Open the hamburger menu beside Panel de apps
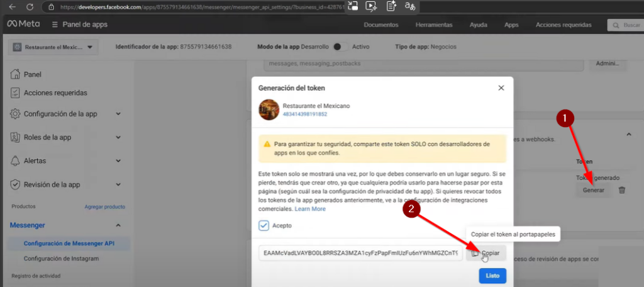The width and height of the screenshot is (644, 287). click(55, 25)
